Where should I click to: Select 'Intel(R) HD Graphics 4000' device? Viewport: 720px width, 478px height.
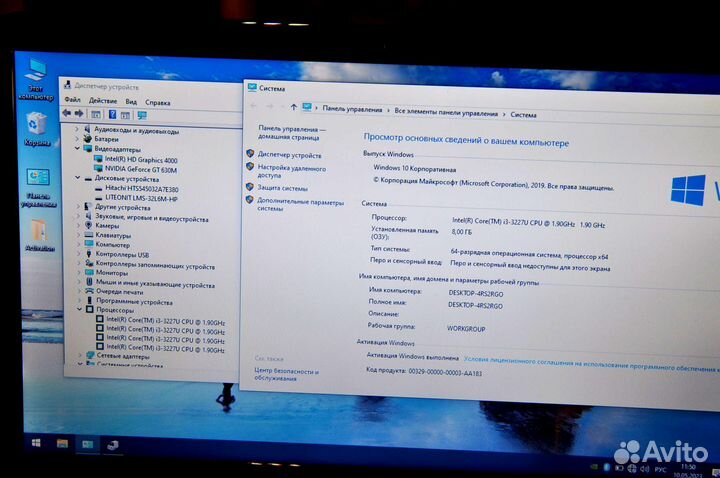pos(141,160)
